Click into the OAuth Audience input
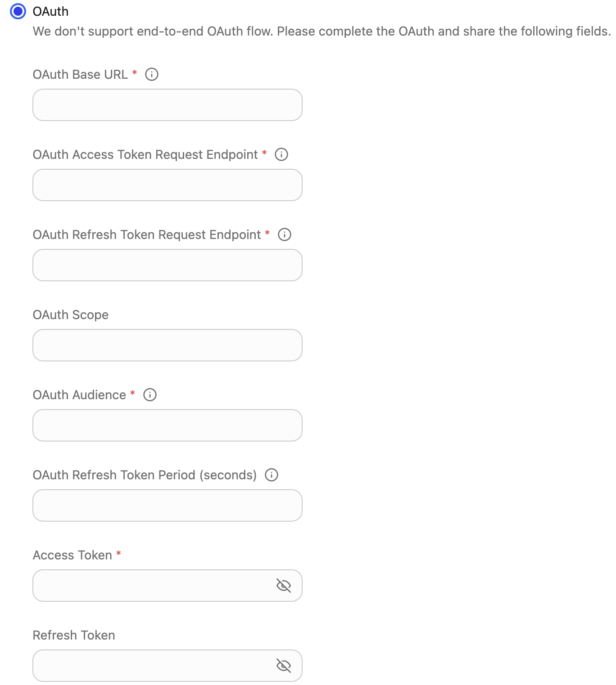Screen dimensions: 616x685 pos(167,425)
